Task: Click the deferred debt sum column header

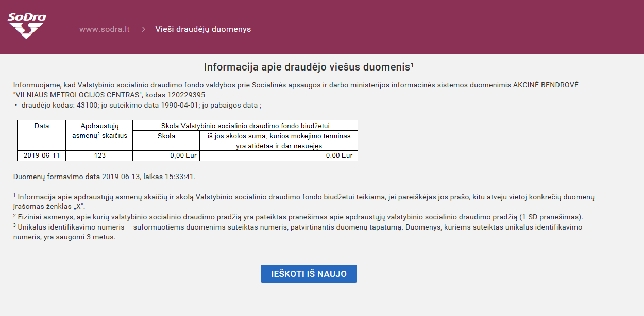Action: click(x=279, y=141)
